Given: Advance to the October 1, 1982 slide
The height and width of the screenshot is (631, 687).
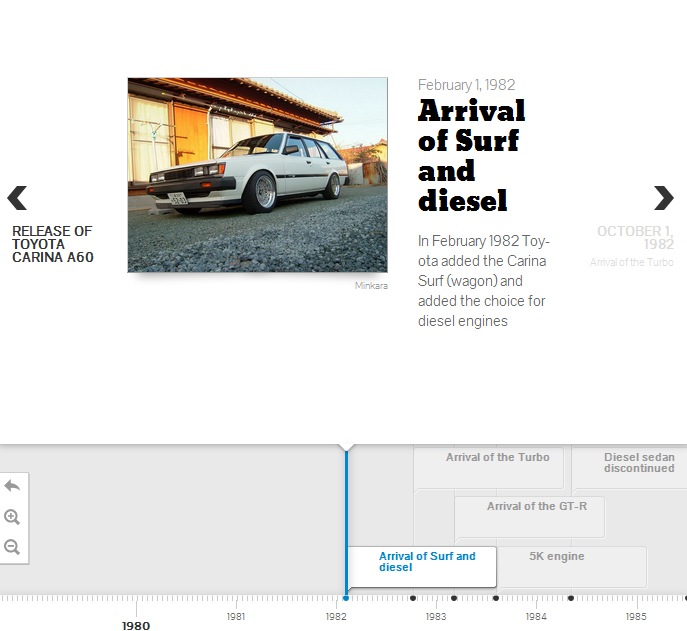Looking at the screenshot, I should (x=635, y=238).
